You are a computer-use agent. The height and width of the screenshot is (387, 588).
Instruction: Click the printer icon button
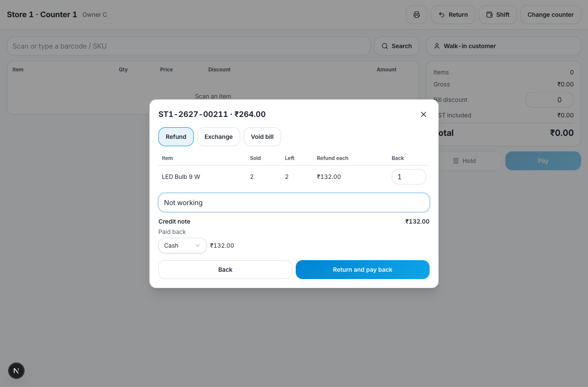click(x=417, y=15)
